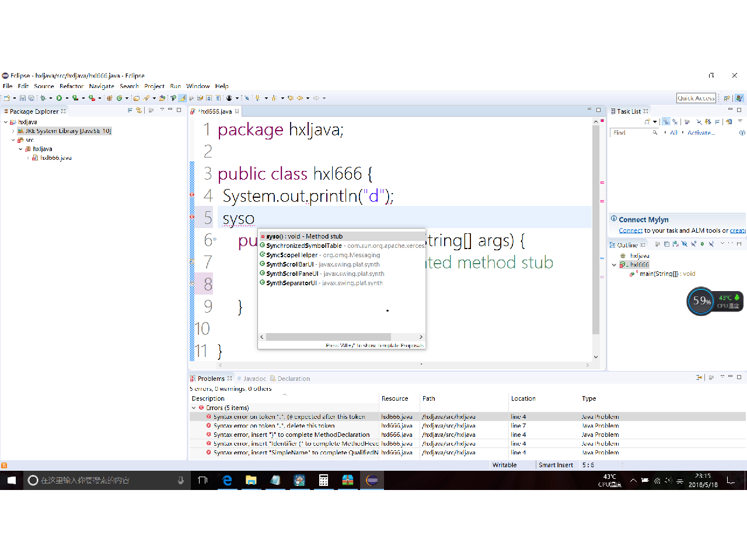Click Synchronize Changed icon in Task List
747x560 pixels.
click(729, 121)
